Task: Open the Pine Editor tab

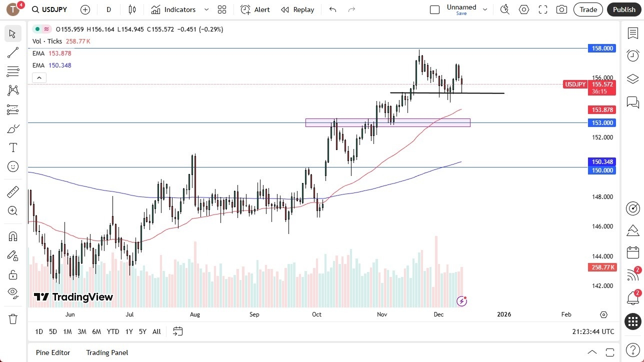Action: (x=52, y=352)
